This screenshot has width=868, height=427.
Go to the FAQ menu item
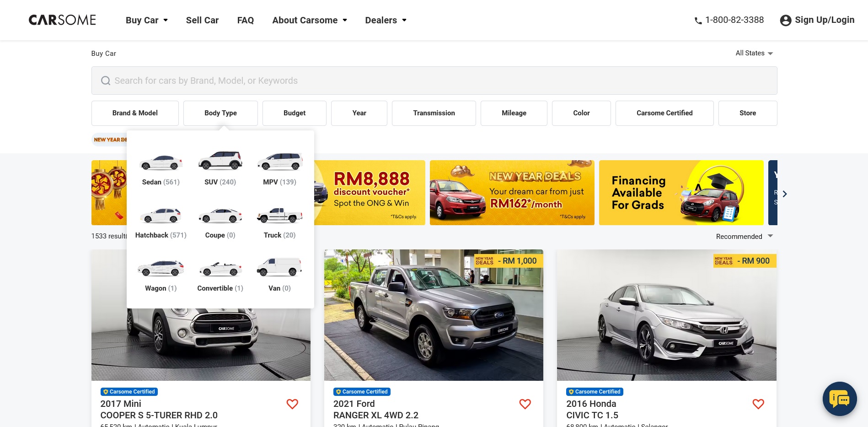(245, 20)
